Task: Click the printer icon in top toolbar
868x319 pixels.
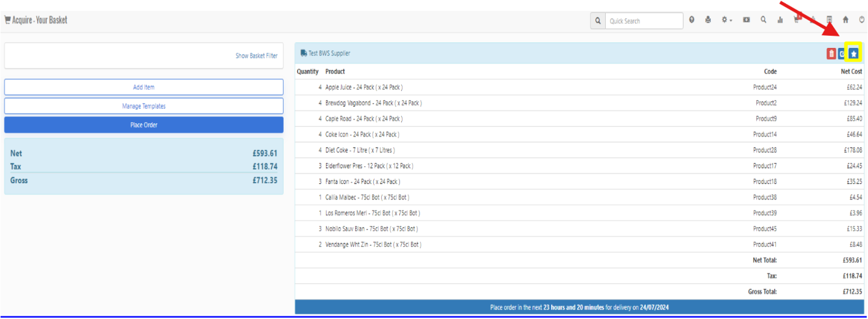Action: click(708, 20)
